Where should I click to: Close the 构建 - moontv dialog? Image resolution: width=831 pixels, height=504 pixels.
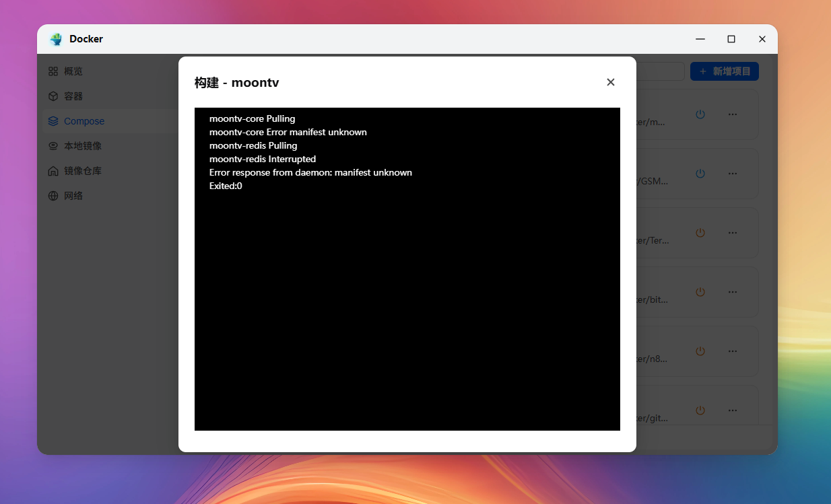pyautogui.click(x=611, y=82)
